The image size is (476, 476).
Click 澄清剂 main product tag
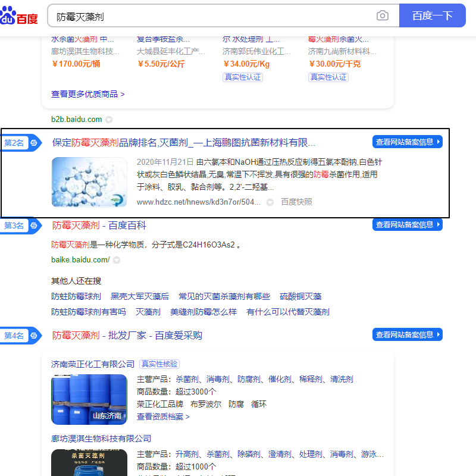pyautogui.click(x=280, y=455)
